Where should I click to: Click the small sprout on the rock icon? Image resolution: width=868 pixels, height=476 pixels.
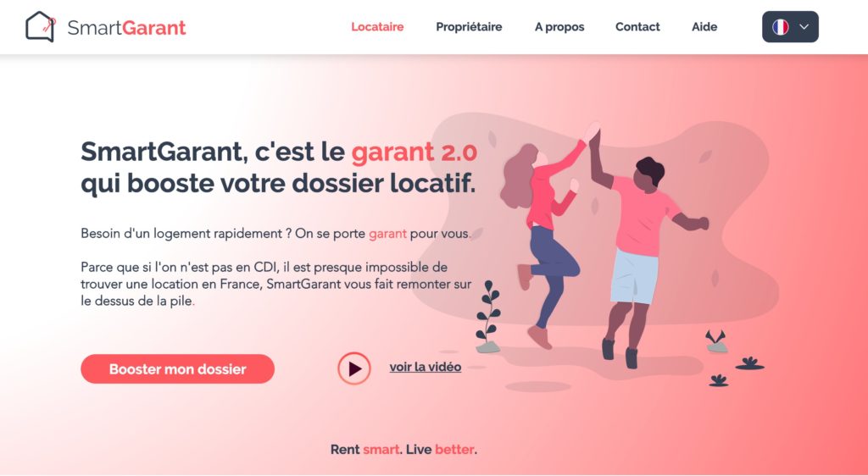coord(716,341)
